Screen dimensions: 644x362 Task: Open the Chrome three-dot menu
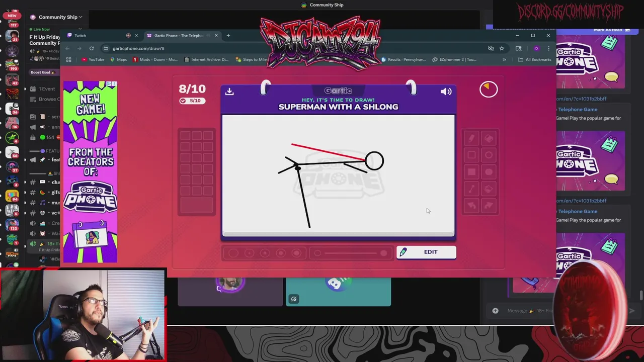coord(548,48)
